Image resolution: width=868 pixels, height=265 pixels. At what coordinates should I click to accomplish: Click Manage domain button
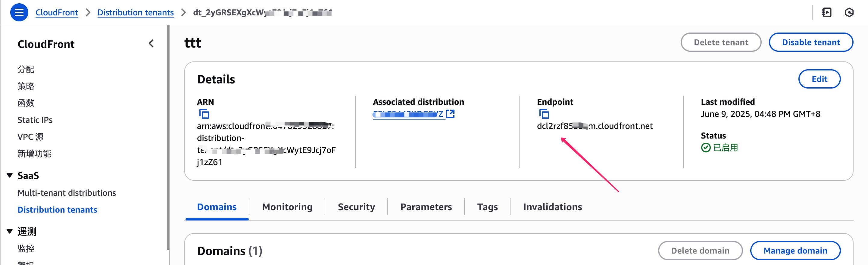(x=795, y=251)
